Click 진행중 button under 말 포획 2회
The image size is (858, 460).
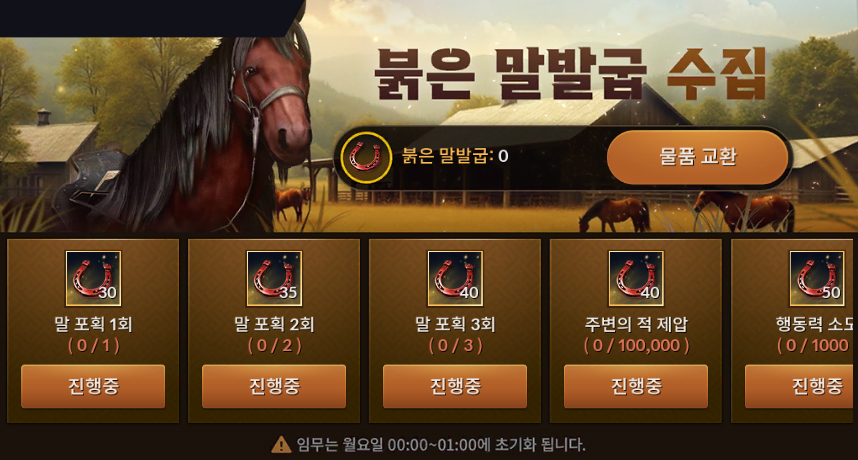tap(274, 386)
